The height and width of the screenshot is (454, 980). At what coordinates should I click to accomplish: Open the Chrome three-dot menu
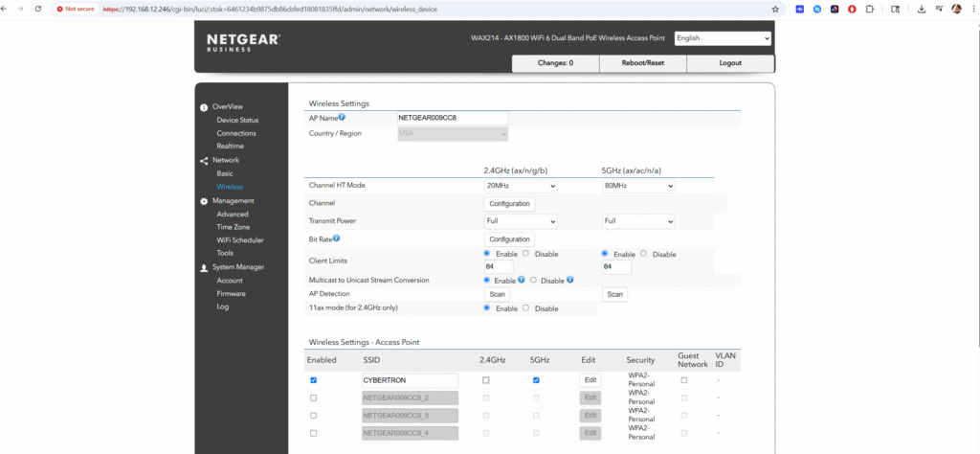972,10
